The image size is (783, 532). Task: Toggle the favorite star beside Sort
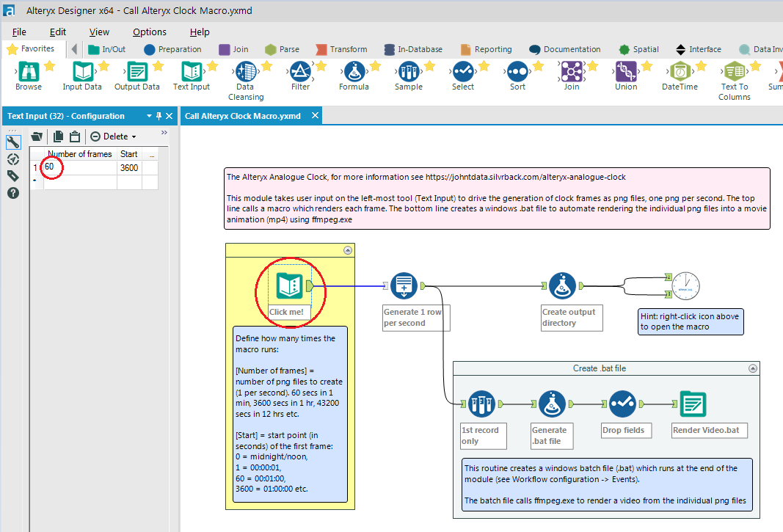[x=539, y=65]
